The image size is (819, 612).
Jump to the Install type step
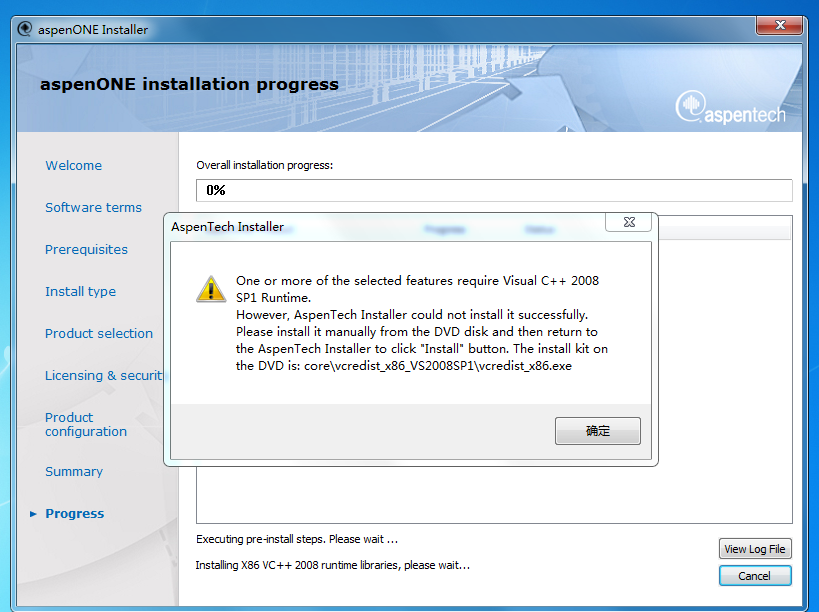(80, 291)
